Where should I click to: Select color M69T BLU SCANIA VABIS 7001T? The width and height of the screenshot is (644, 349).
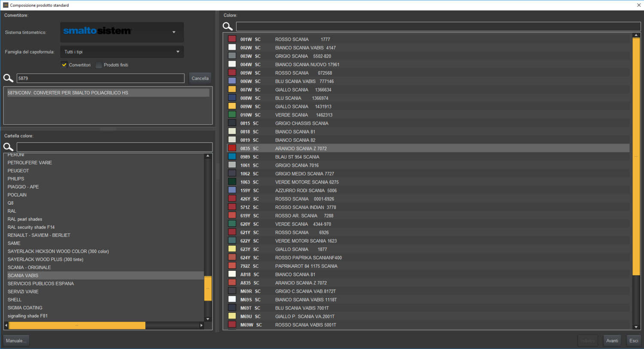pyautogui.click(x=428, y=308)
